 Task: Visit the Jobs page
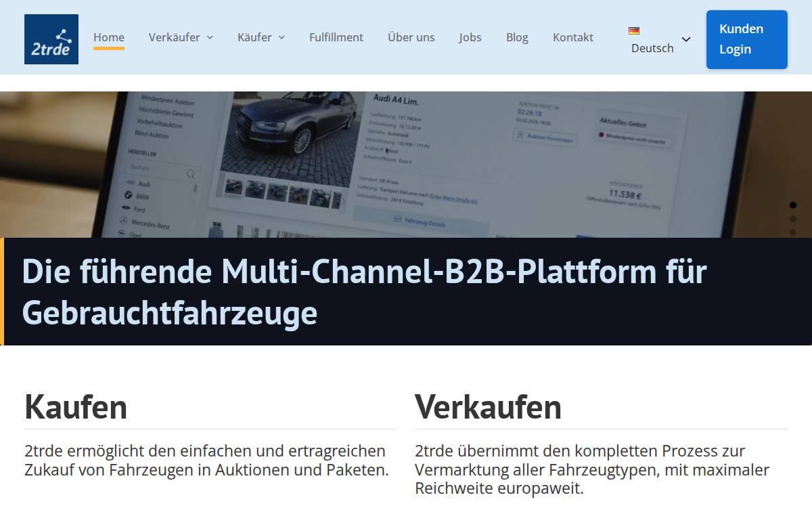click(470, 37)
